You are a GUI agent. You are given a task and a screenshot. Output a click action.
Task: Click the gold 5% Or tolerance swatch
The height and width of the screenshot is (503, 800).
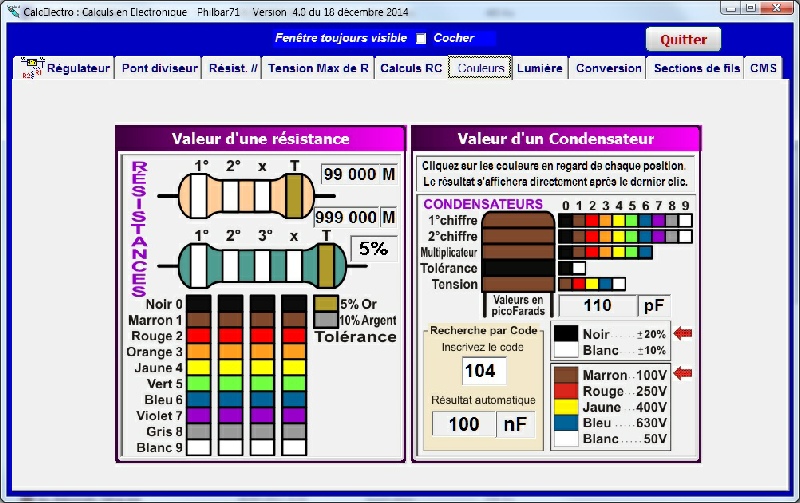pyautogui.click(x=326, y=303)
